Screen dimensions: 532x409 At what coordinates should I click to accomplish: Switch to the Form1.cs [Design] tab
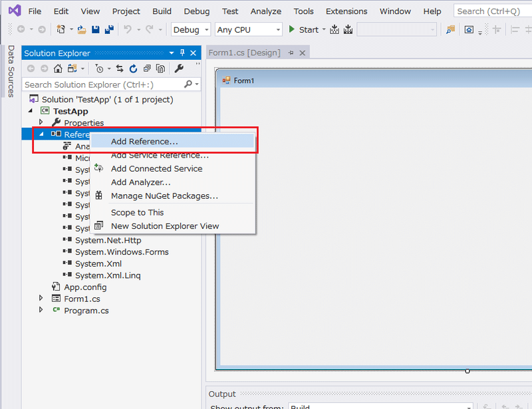coord(244,53)
